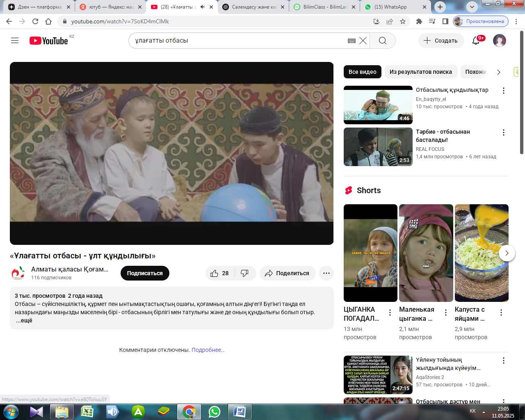
Task: Open Маленькая цыганка short thumbnail
Action: pyautogui.click(x=426, y=253)
